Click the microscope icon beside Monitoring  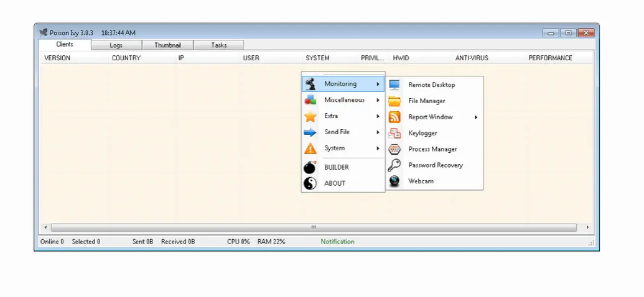pyautogui.click(x=310, y=84)
